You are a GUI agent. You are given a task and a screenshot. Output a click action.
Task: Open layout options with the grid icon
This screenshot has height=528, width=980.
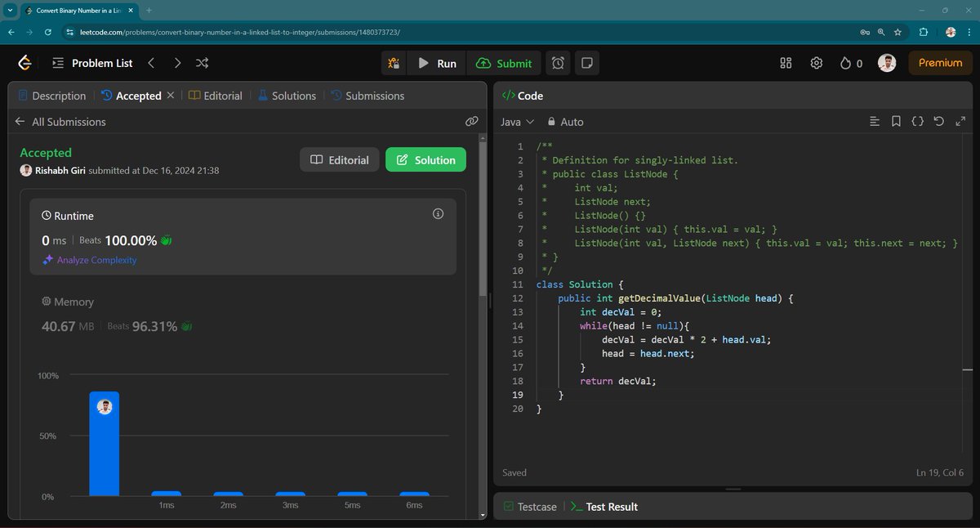pos(785,62)
